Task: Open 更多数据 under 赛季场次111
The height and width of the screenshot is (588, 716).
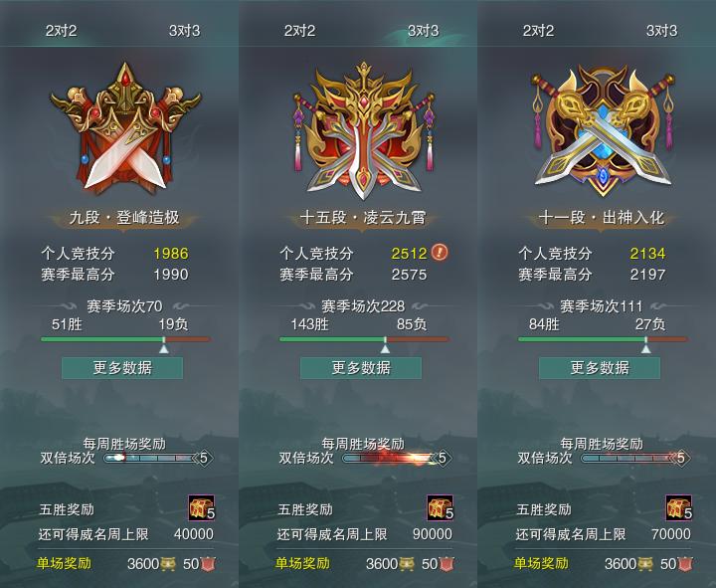Action: [600, 368]
